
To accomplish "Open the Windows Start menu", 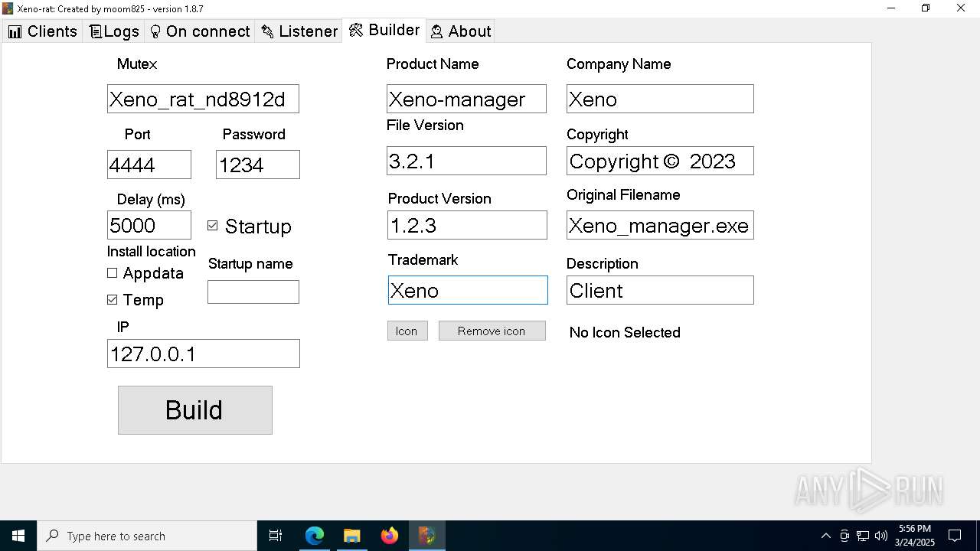I will pyautogui.click(x=18, y=536).
